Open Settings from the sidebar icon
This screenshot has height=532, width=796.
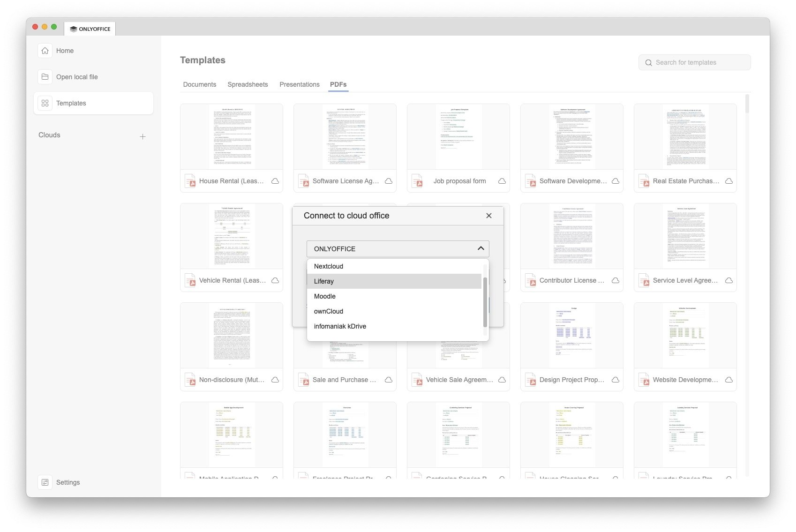pyautogui.click(x=45, y=482)
